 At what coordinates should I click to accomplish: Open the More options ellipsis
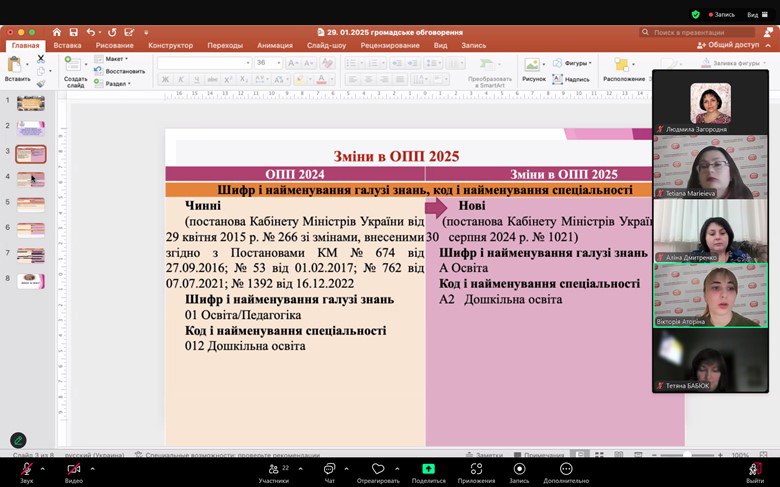[x=566, y=469]
